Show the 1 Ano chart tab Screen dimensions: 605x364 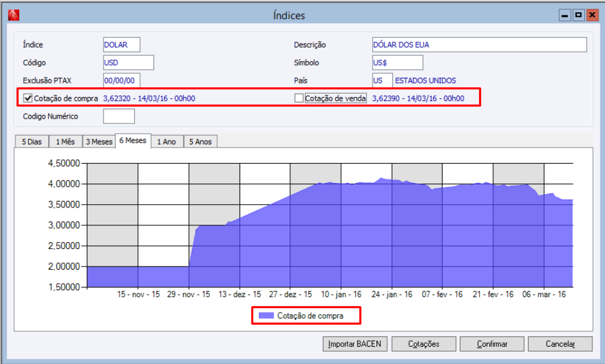[167, 141]
